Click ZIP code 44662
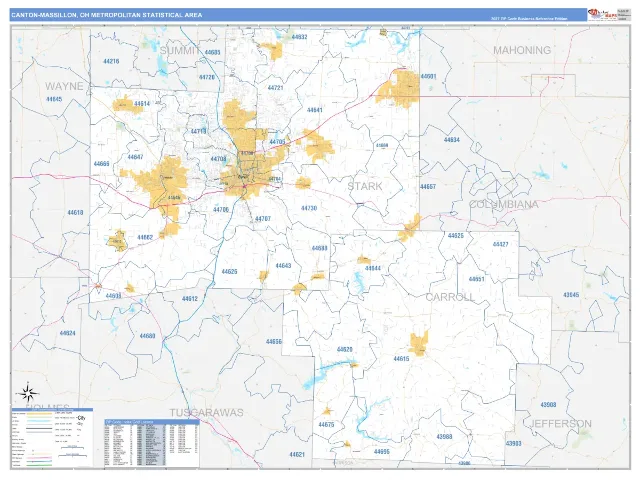 point(145,238)
